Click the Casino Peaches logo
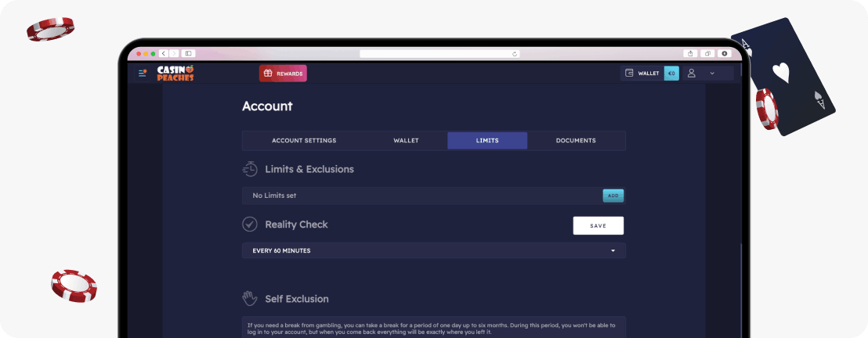The width and height of the screenshot is (868, 338). [x=175, y=73]
